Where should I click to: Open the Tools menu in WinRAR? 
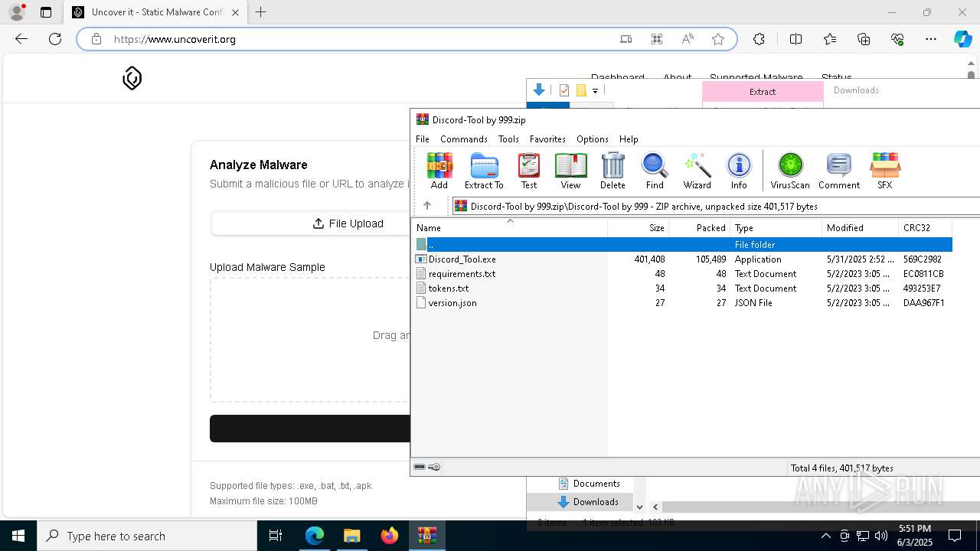point(508,139)
